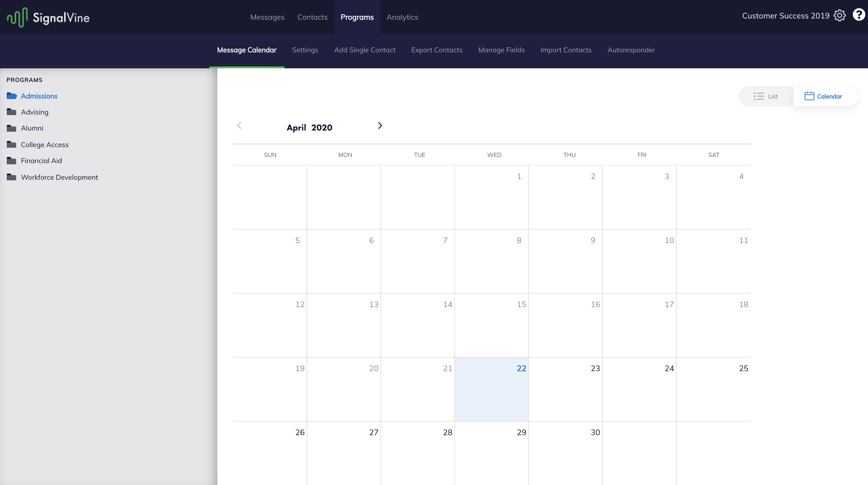Select April 28 on the calendar
This screenshot has width=868, height=485.
(418, 453)
